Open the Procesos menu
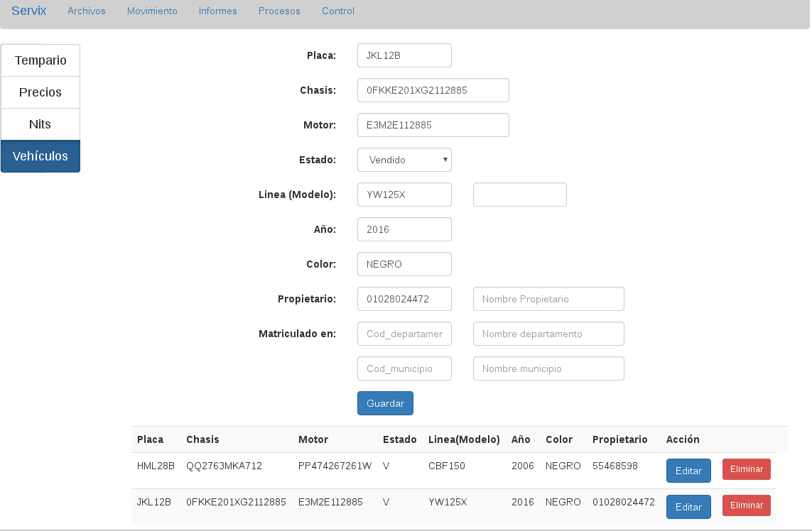 point(279,11)
